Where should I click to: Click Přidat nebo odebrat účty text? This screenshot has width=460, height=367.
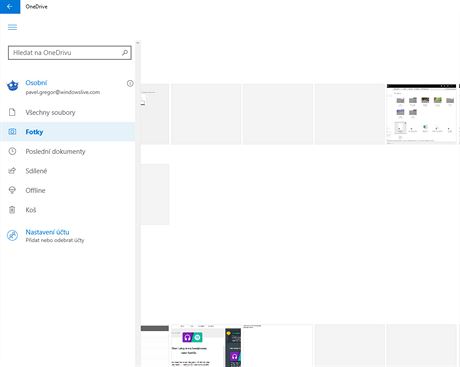pos(55,240)
